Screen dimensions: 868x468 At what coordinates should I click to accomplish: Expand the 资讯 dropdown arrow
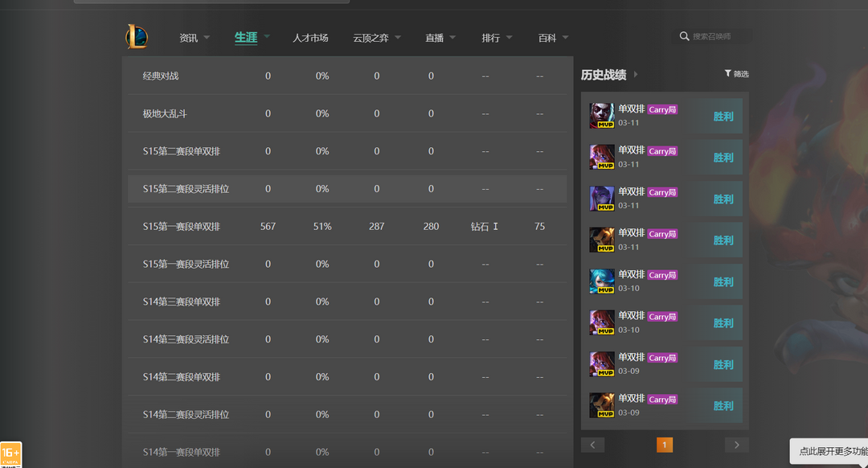207,37
